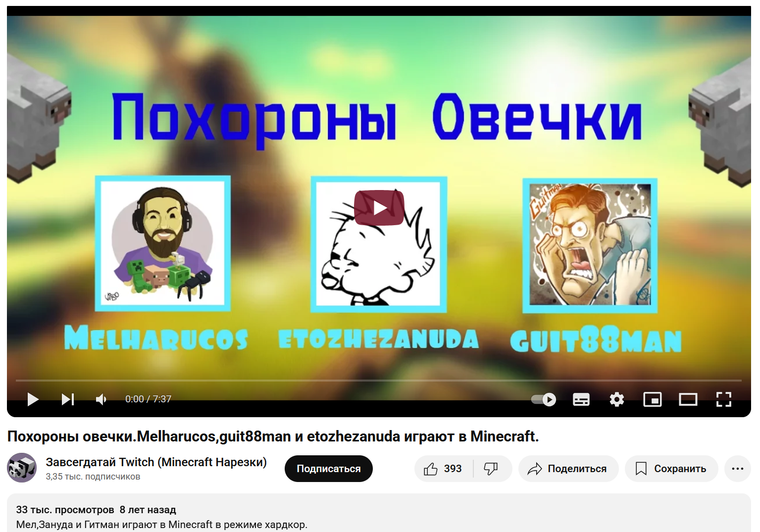
Task: Save the video with Сохранить
Action: [671, 469]
